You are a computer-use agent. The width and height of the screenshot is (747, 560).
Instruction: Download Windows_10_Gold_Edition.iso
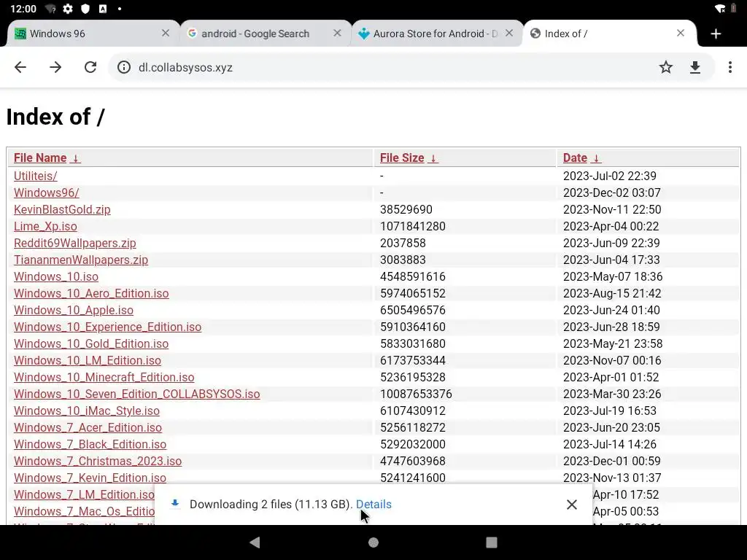[x=91, y=343]
